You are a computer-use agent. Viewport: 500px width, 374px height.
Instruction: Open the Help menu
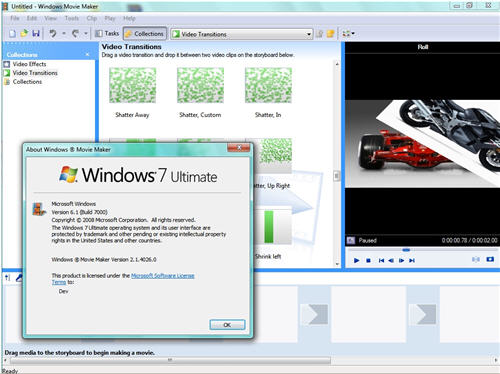pos(129,18)
